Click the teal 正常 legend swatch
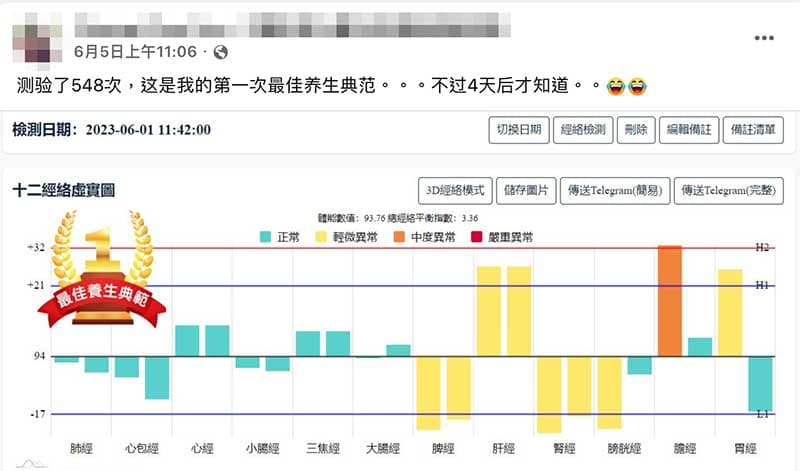Screen dimensions: 800x471 (265, 237)
